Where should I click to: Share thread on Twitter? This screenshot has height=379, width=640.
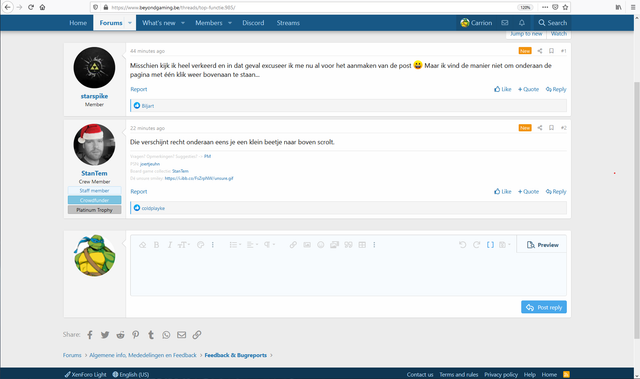(105, 335)
